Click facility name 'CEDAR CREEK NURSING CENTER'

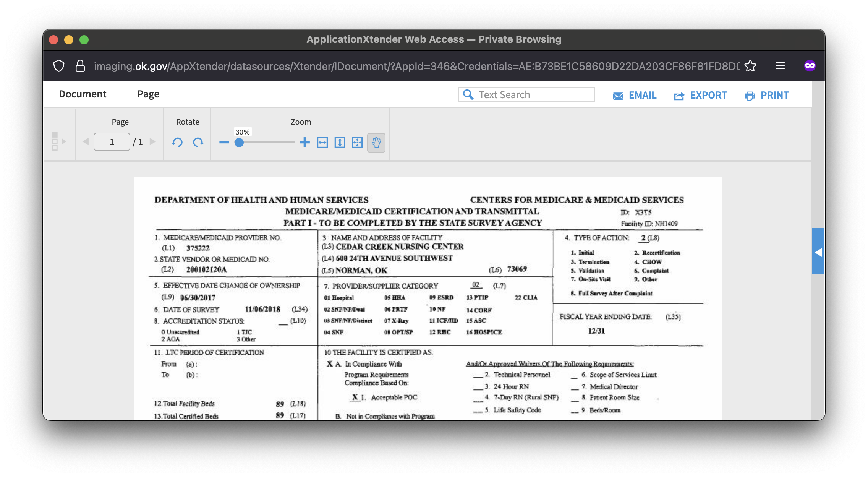point(400,247)
